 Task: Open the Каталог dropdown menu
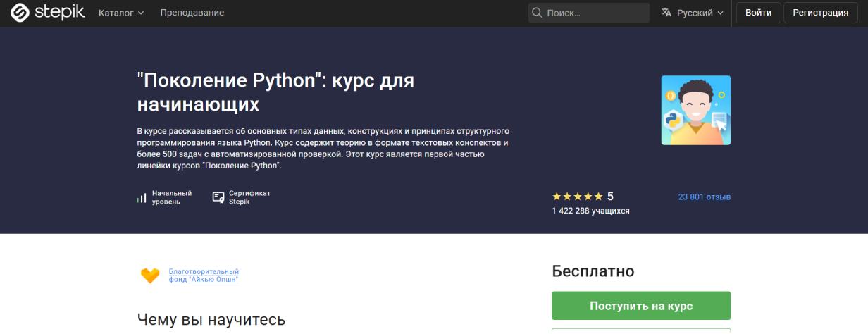click(x=121, y=13)
